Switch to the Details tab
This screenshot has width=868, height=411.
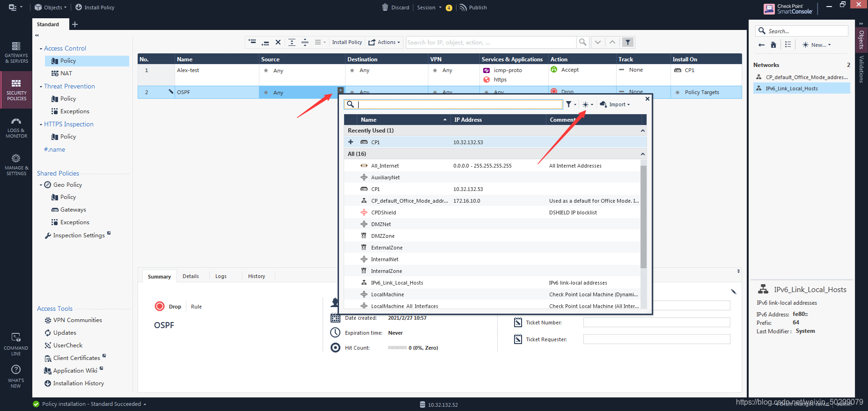click(191, 276)
